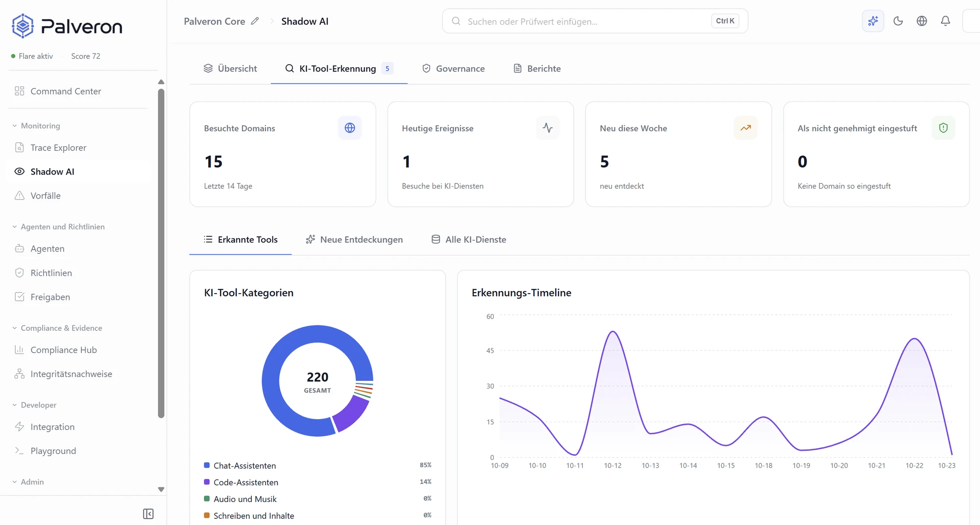The width and height of the screenshot is (980, 525).
Task: Focus the search field Suchen oder Prüfwert
Action: [595, 21]
